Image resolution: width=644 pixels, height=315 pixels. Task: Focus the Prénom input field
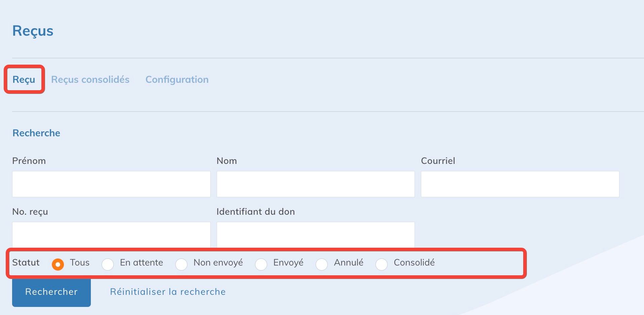111,184
